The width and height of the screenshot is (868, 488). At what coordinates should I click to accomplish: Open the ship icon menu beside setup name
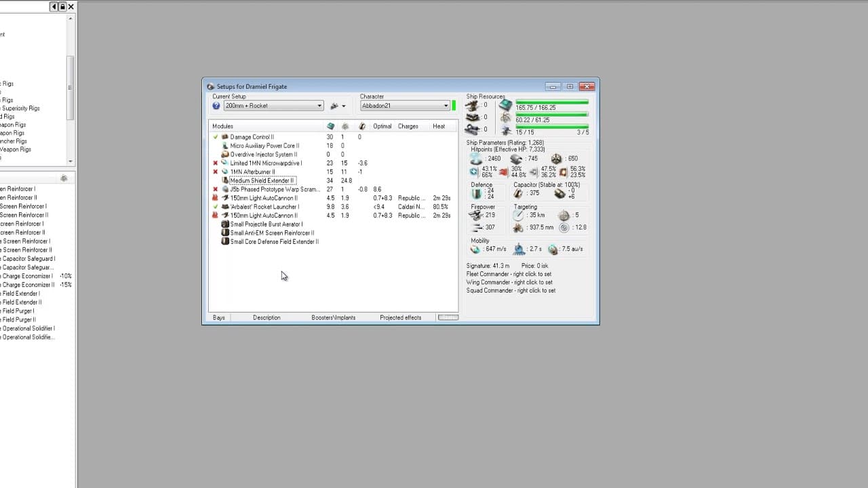337,106
